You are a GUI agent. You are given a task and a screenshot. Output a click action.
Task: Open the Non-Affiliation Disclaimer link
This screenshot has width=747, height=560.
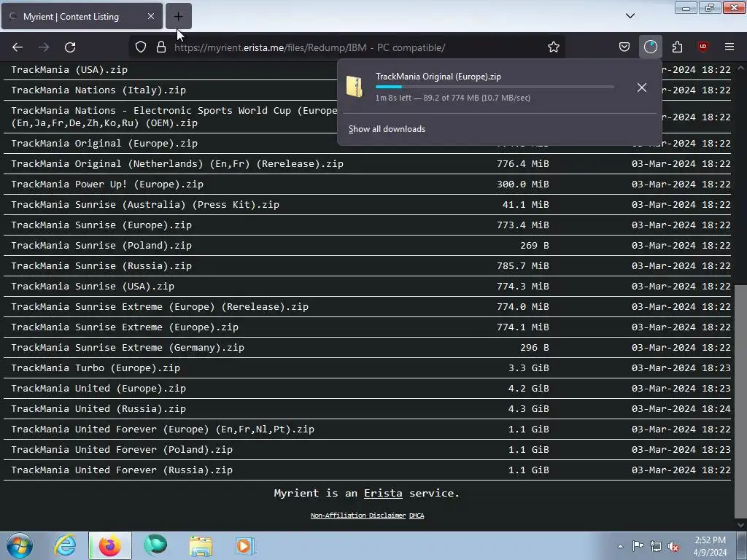pos(358,516)
